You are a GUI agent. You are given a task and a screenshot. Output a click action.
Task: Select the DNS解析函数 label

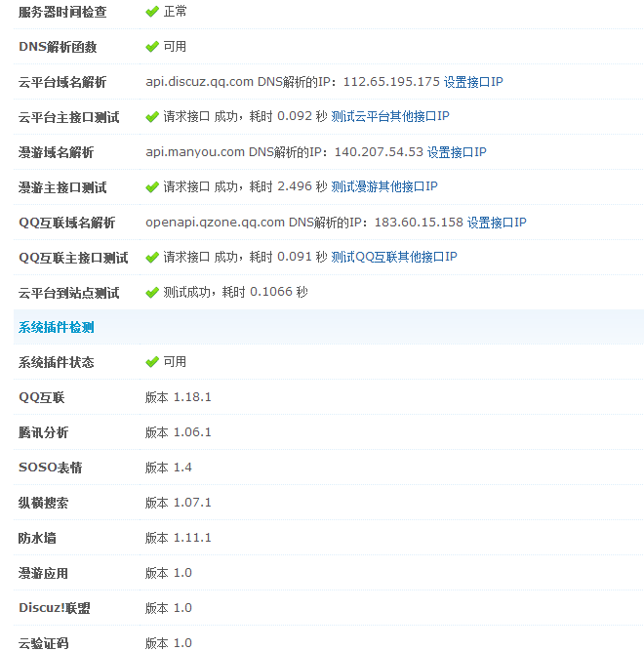coord(58,47)
